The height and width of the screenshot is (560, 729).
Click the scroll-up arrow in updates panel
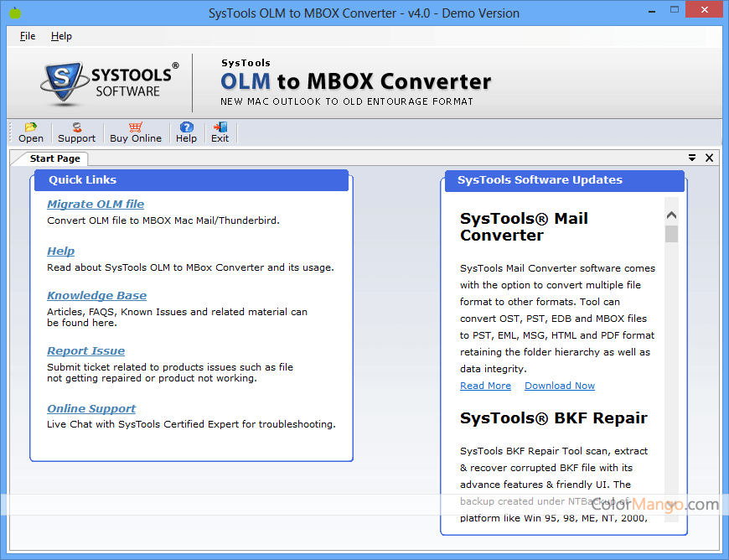click(x=671, y=215)
